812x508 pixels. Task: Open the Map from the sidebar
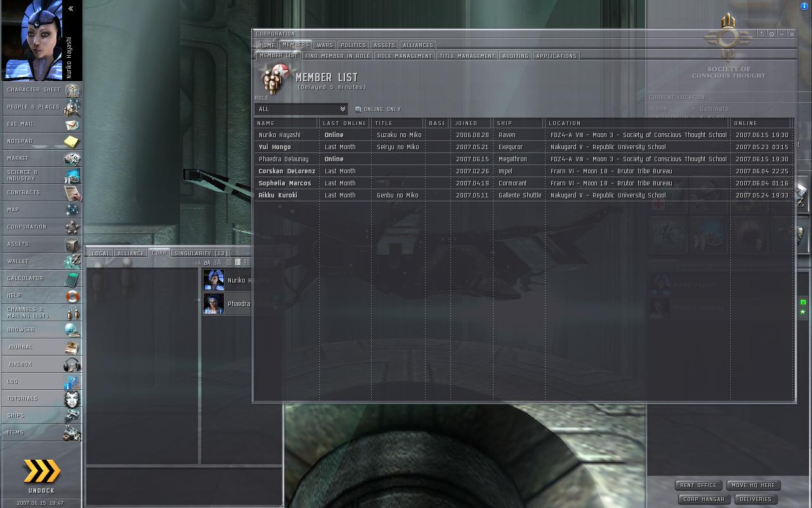click(x=41, y=210)
